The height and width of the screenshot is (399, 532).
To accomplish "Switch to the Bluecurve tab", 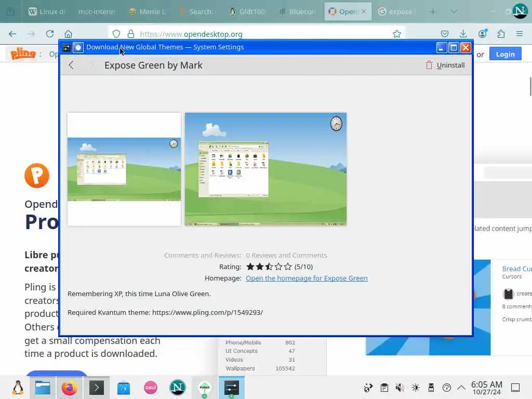I will click(297, 12).
